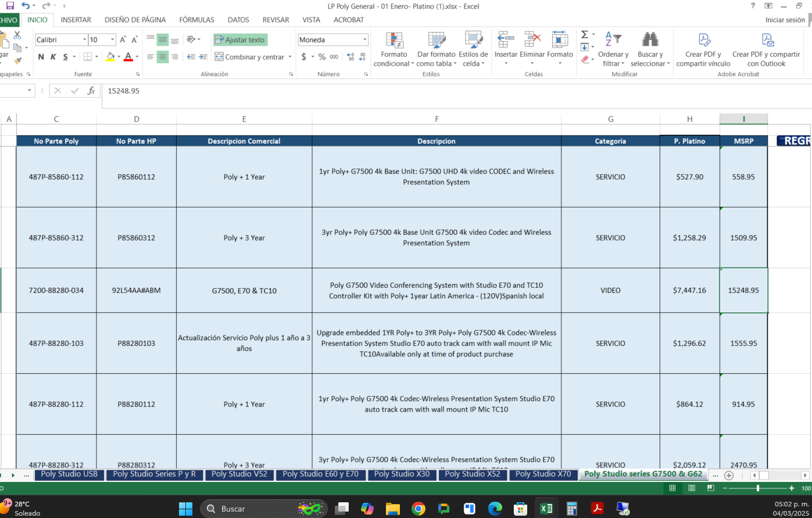Expand the font color dropdown arrow
The image size is (812, 518).
tap(137, 56)
